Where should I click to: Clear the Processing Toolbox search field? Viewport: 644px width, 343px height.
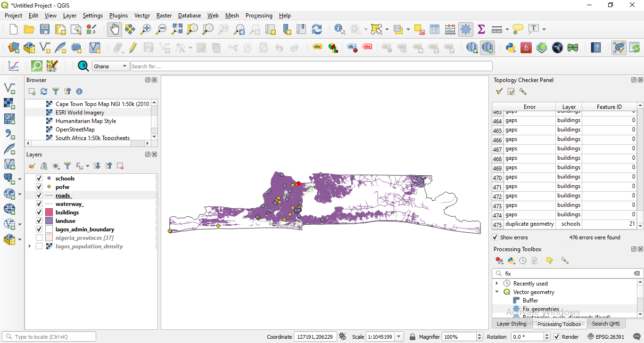[637, 273]
